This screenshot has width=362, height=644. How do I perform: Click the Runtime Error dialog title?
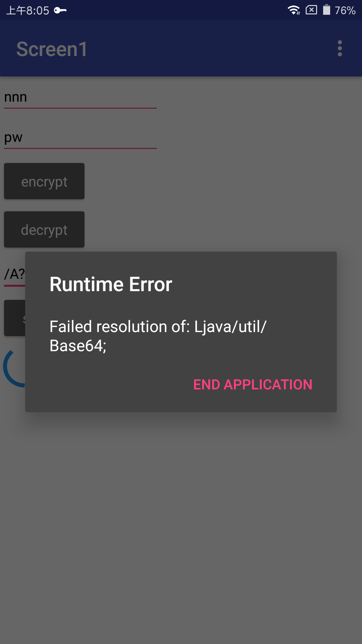[x=111, y=284]
